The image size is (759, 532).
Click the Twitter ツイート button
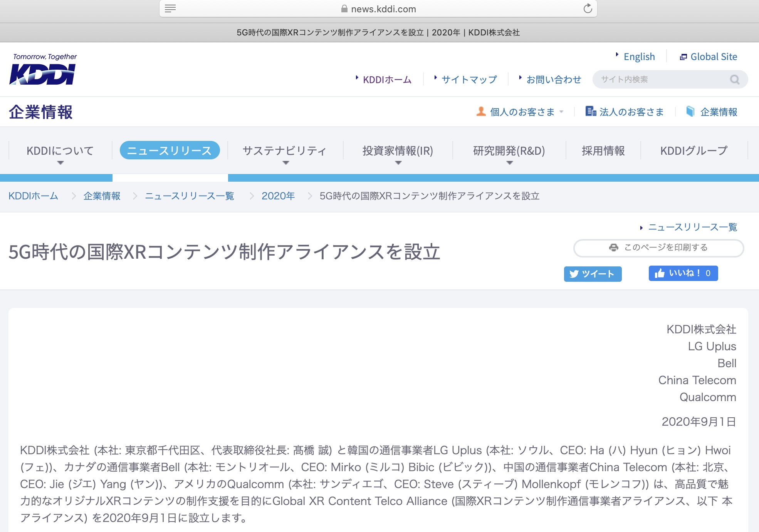(593, 274)
